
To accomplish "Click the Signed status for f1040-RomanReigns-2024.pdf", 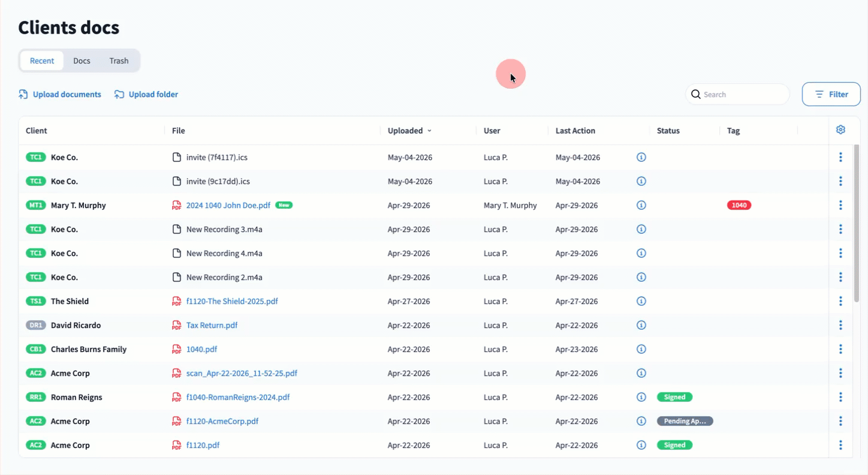I will pos(675,397).
